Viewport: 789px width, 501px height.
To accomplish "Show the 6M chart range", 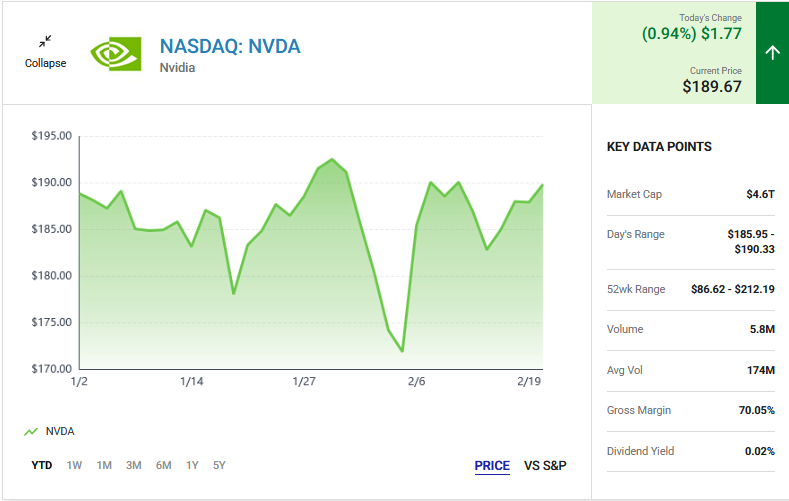I will coord(163,465).
